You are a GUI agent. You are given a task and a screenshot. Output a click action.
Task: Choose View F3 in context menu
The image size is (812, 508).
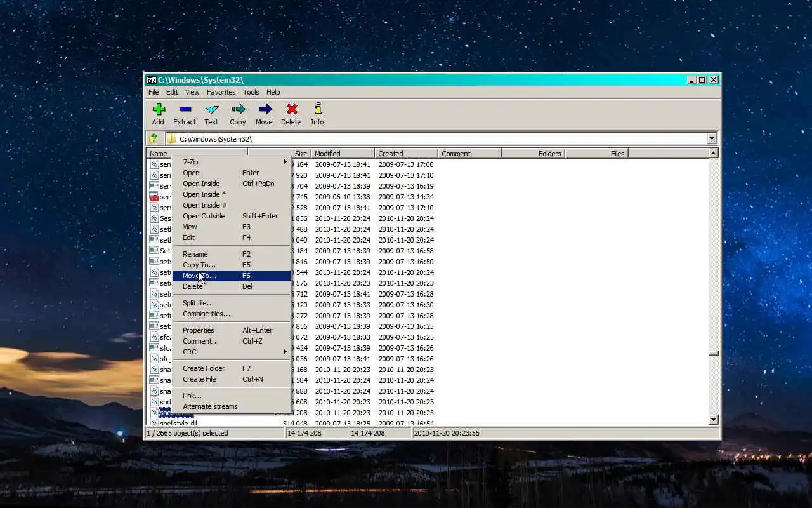232,227
